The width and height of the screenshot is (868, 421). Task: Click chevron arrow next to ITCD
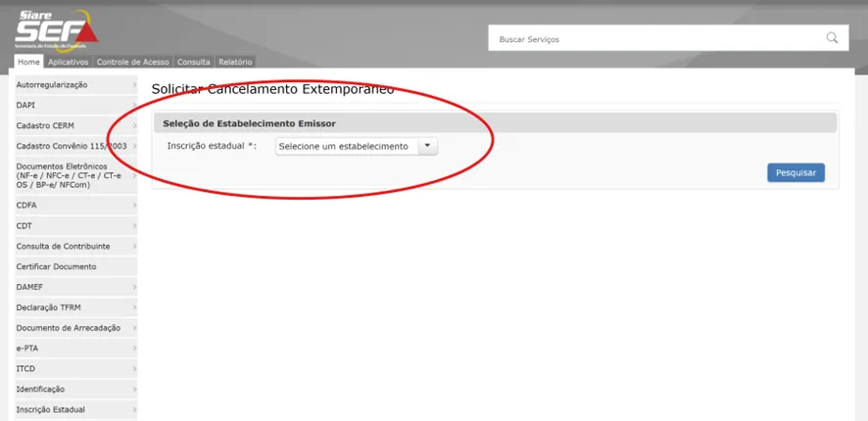(134, 368)
